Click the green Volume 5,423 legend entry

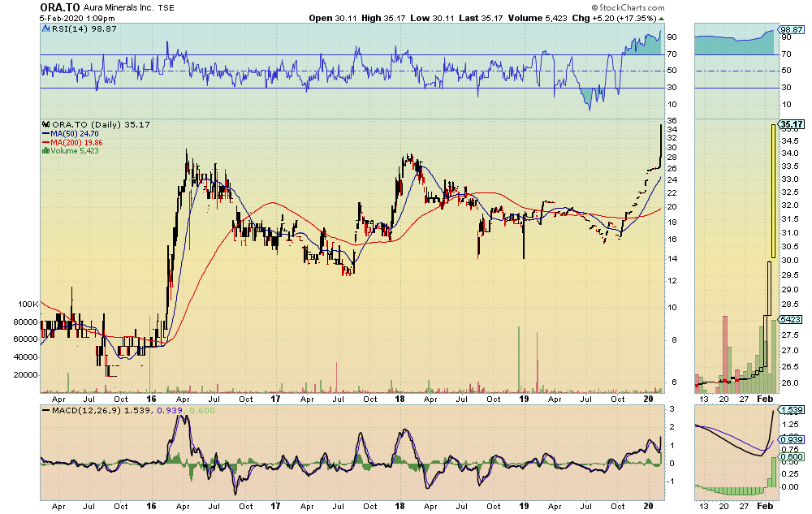click(x=74, y=151)
